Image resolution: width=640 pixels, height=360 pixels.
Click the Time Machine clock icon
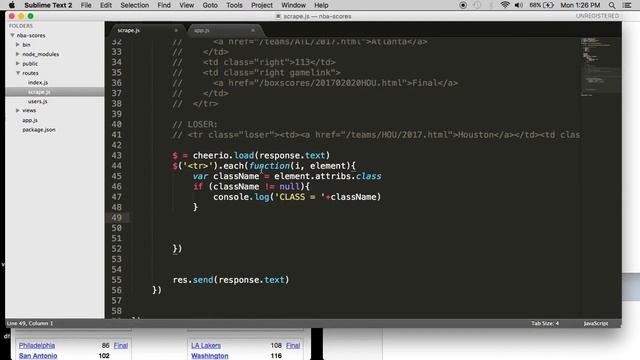(477, 5)
